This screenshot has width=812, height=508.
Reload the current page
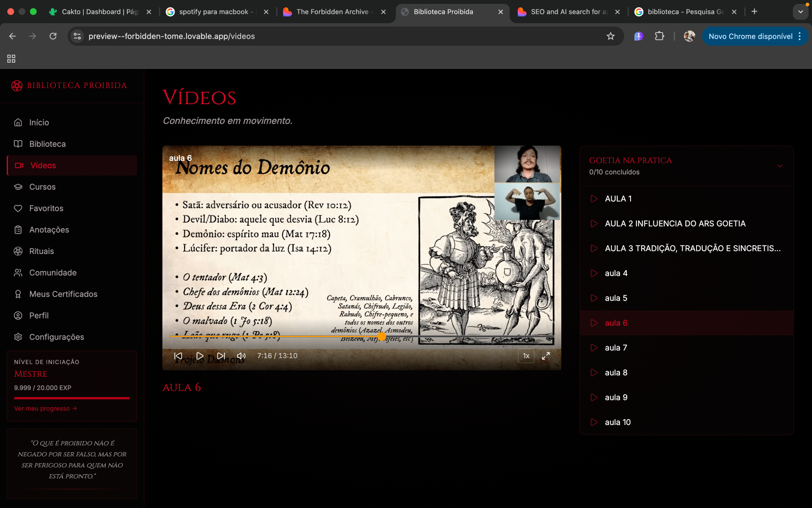coord(53,36)
